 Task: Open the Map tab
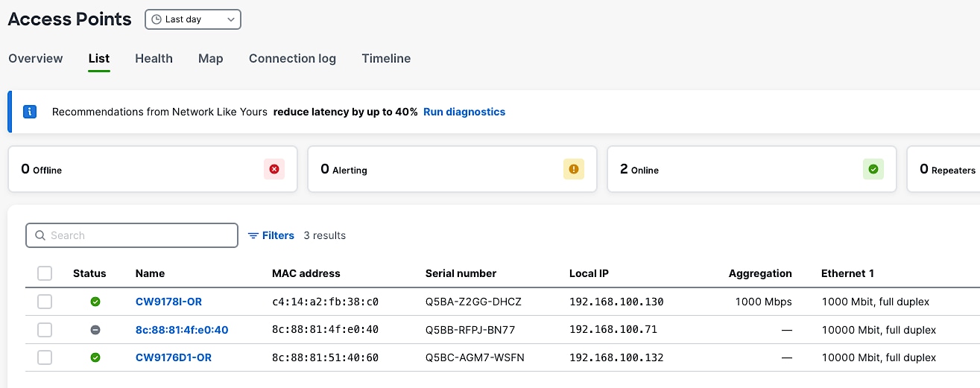(210, 58)
